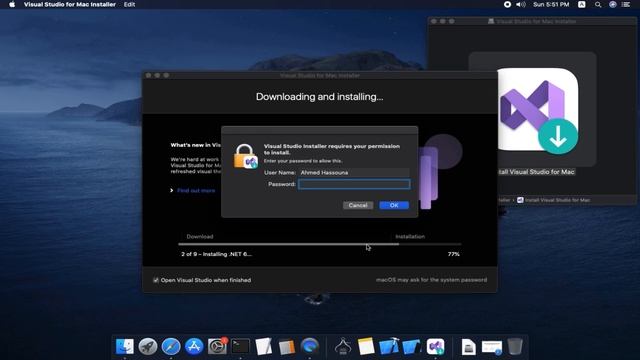Open Notification Center list icon

626,4
